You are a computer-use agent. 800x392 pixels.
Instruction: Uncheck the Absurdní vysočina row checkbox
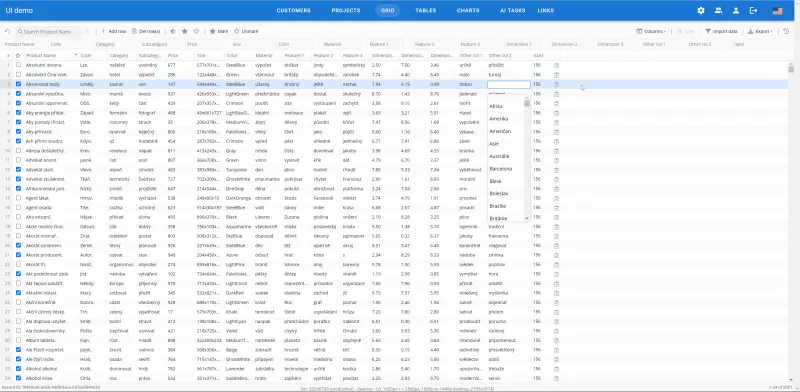coord(18,94)
